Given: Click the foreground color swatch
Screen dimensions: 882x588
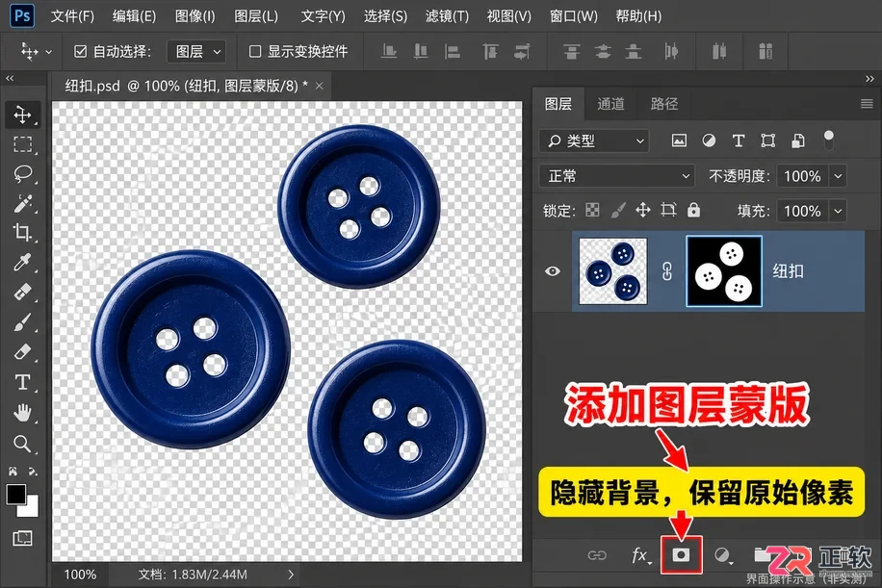Looking at the screenshot, I should pos(15,494).
